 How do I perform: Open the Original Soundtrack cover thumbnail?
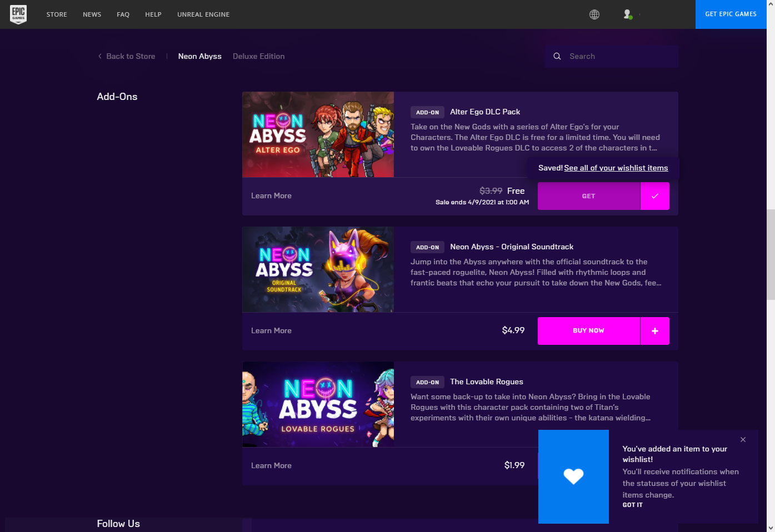(x=318, y=269)
